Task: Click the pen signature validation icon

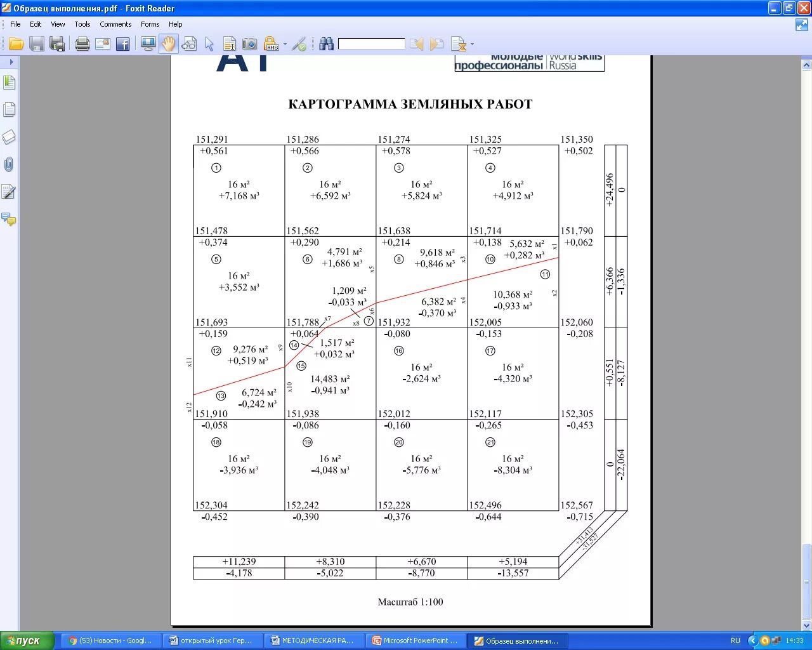Action: point(299,44)
